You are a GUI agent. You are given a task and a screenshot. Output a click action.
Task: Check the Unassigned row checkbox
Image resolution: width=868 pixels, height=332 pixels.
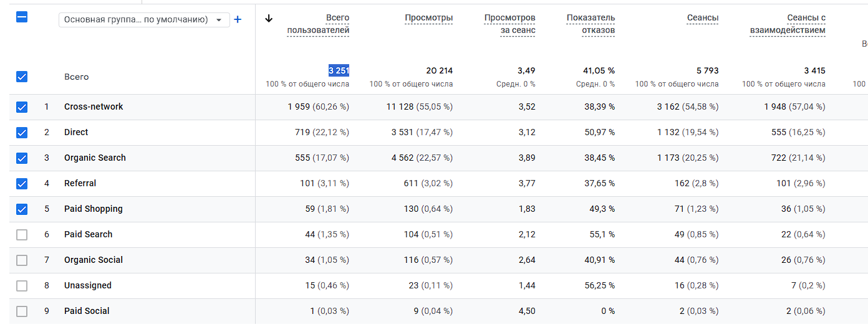coord(22,286)
